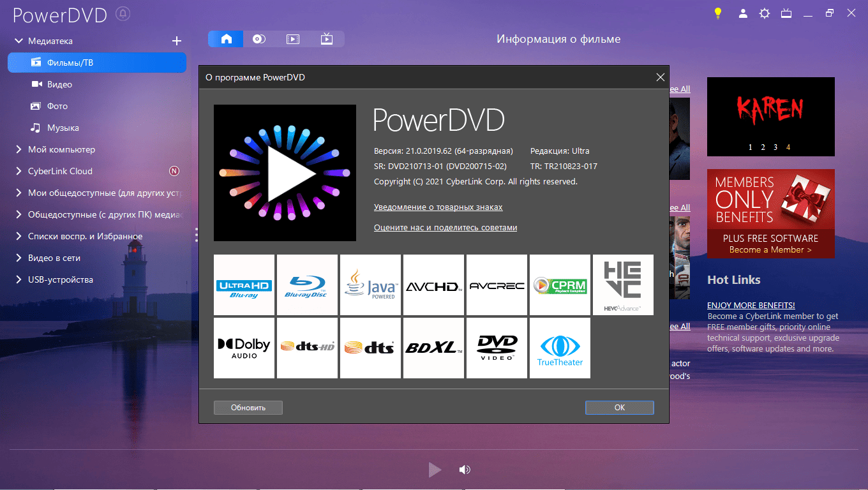Expand Общедоступные (с других ПК) section
Screen dimensions: 868x490
click(x=19, y=214)
